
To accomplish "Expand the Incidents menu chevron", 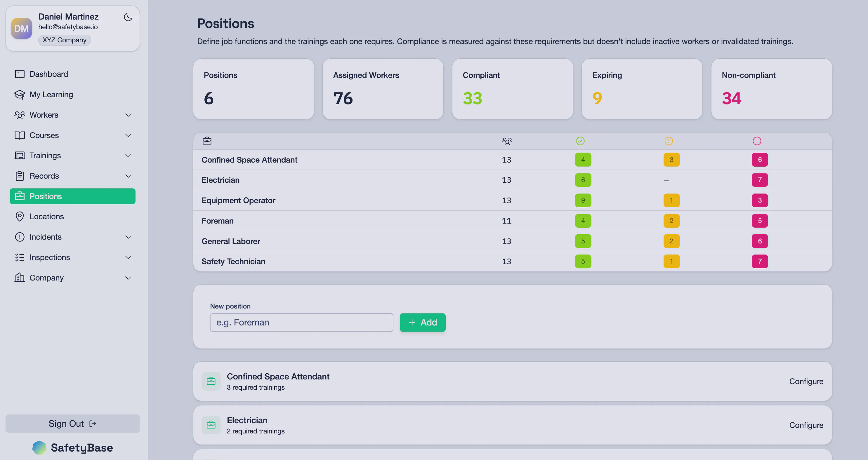I will pos(128,237).
